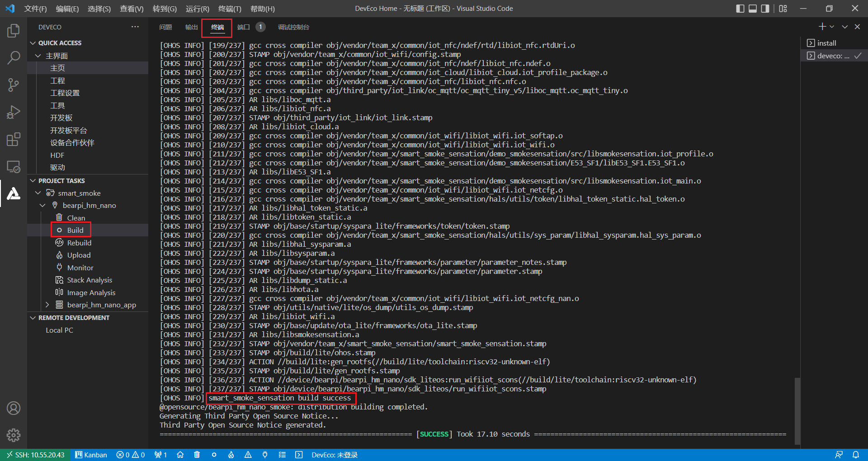The width and height of the screenshot is (868, 461).
Task: Create a new terminal with plus icon
Action: [x=822, y=27]
